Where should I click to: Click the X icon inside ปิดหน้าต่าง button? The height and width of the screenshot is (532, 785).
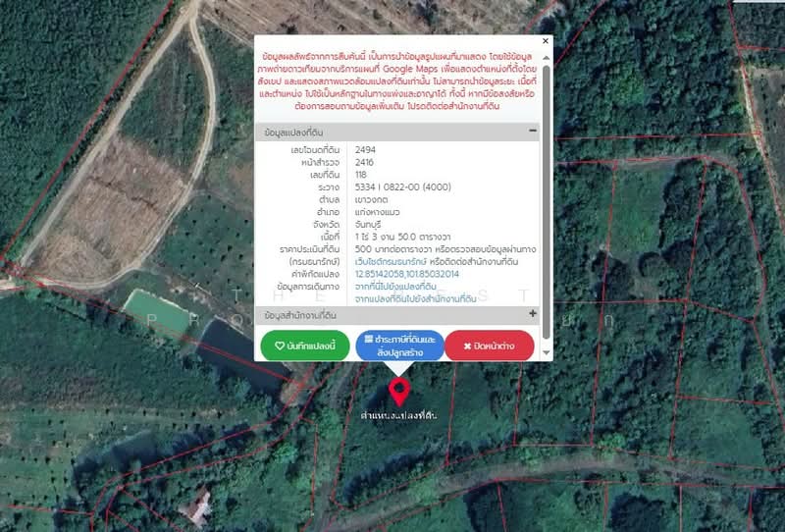click(x=468, y=346)
